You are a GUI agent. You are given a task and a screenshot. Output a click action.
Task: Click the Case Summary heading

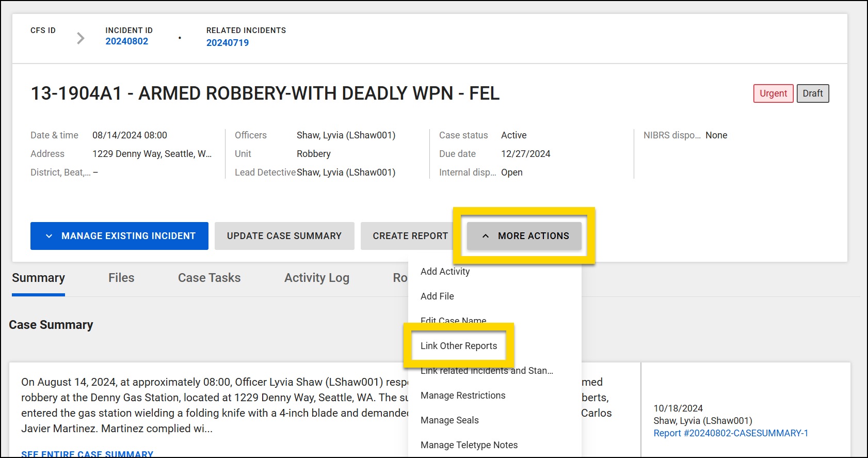pos(51,325)
